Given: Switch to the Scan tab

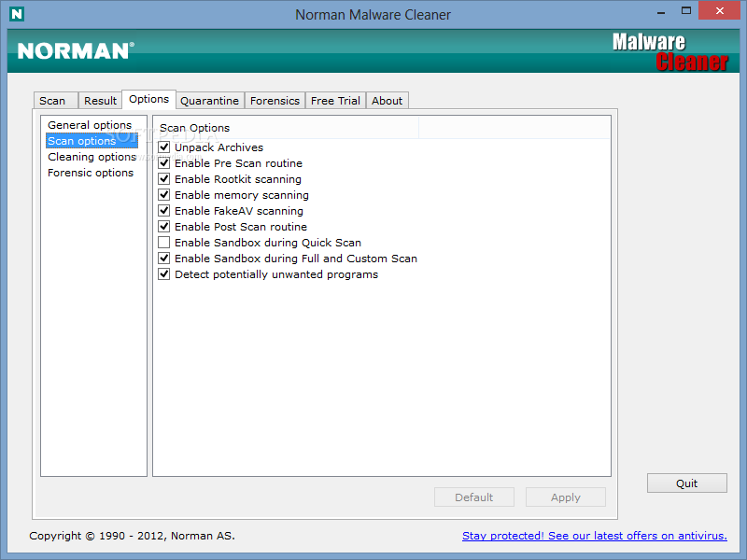Looking at the screenshot, I should point(56,101).
